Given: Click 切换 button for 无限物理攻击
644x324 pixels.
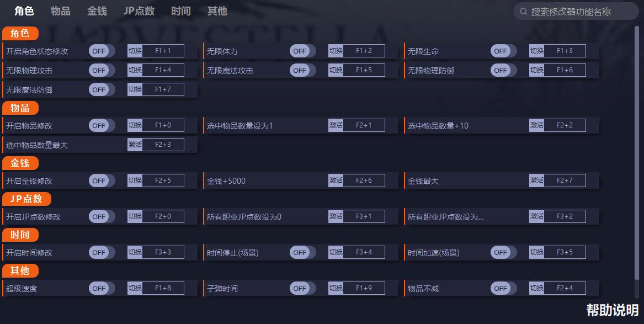Looking at the screenshot, I should pos(135,70).
